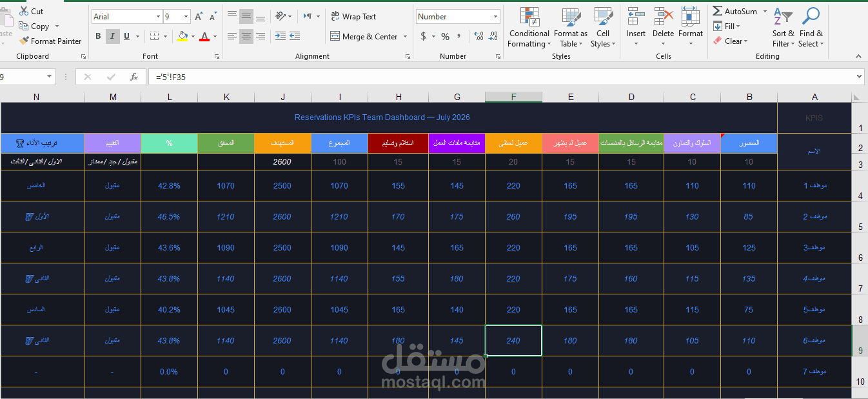Apply red Font Color
The width and height of the screenshot is (868, 399).
click(x=204, y=36)
